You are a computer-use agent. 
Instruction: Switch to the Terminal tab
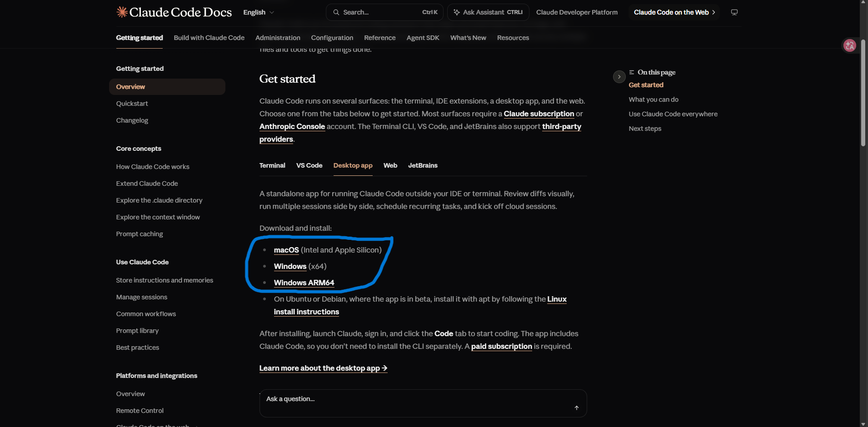coord(272,165)
